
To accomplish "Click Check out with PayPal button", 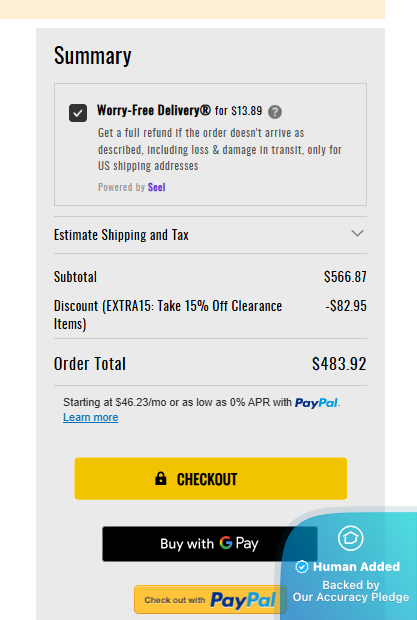I will point(210,600).
